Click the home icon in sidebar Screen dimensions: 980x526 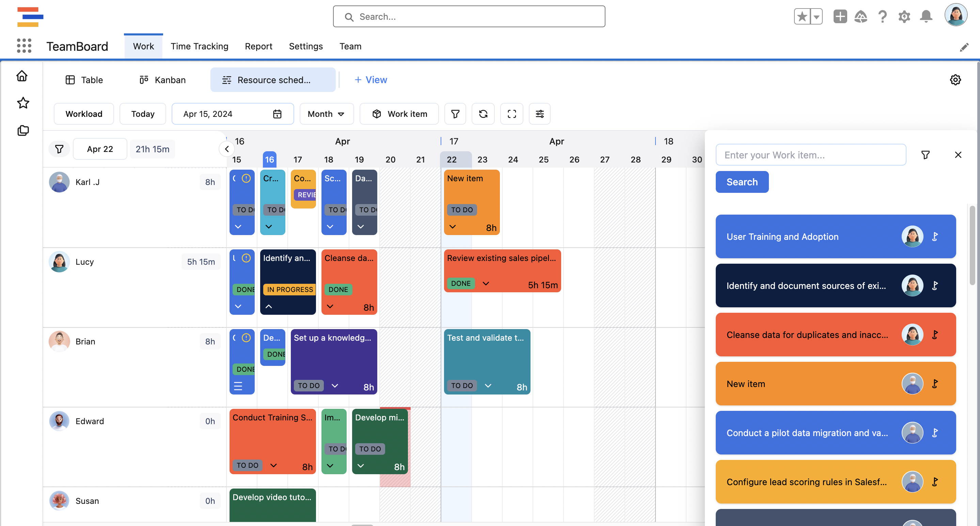[22, 76]
